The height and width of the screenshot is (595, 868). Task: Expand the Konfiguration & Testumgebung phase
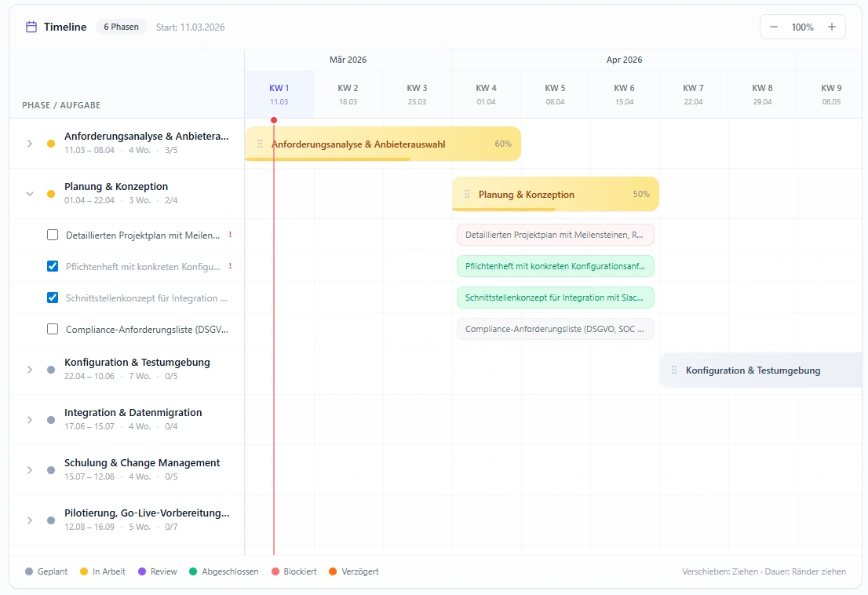pyautogui.click(x=30, y=369)
